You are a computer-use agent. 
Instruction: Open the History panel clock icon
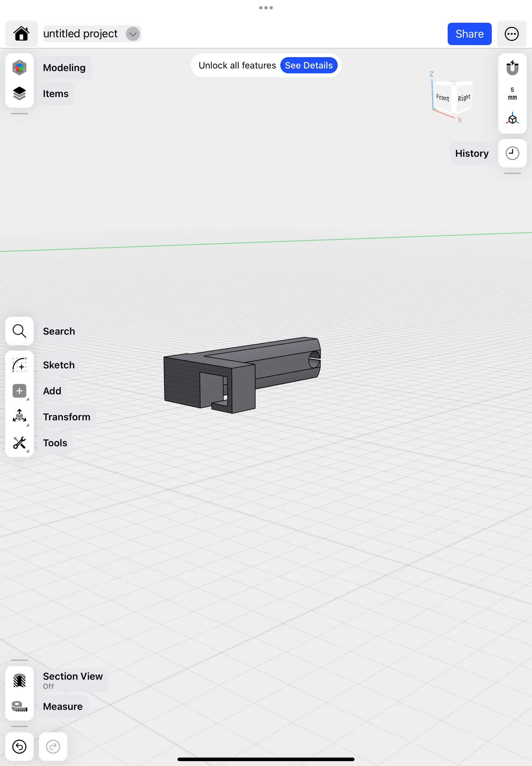(512, 153)
